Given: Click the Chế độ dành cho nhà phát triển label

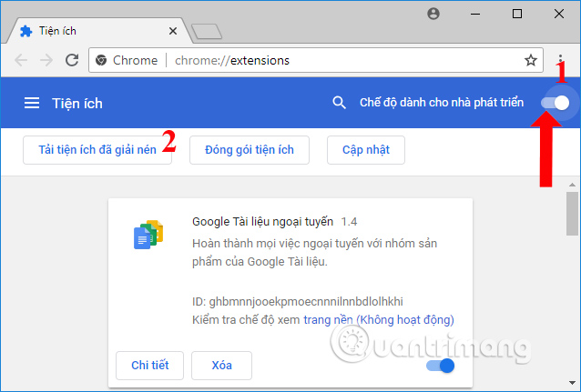Looking at the screenshot, I should 442,103.
